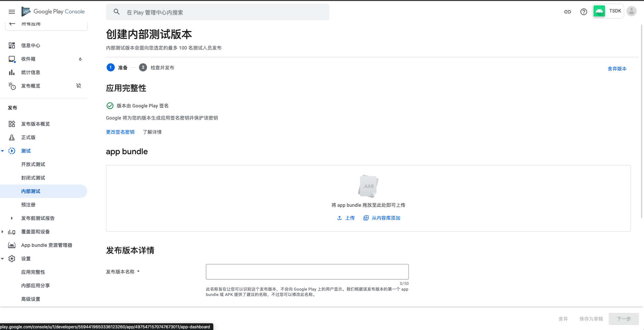Click the 测试 circular play icon
The width and height of the screenshot is (644, 330).
[x=12, y=151]
